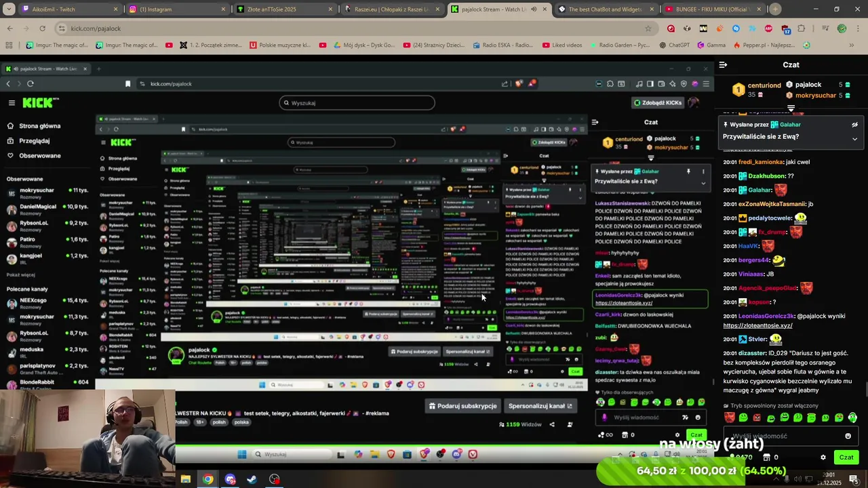Open the Mój dysk Google Drive bookmark

363,45
